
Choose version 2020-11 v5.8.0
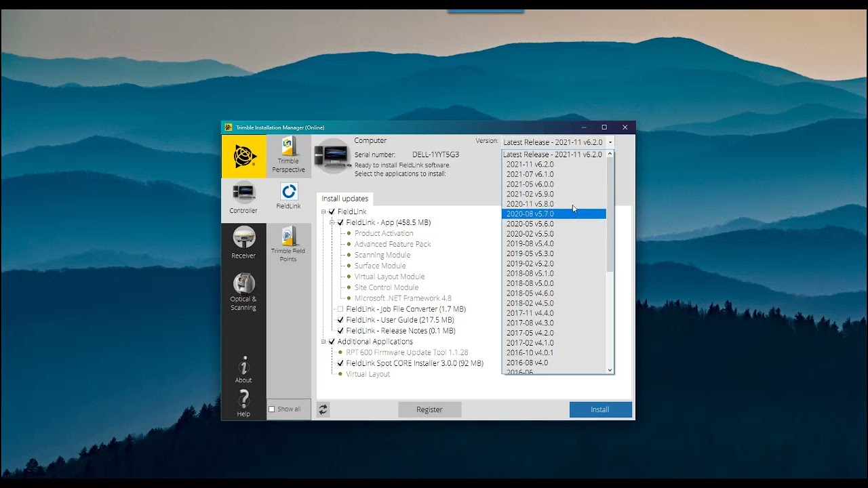click(x=553, y=204)
